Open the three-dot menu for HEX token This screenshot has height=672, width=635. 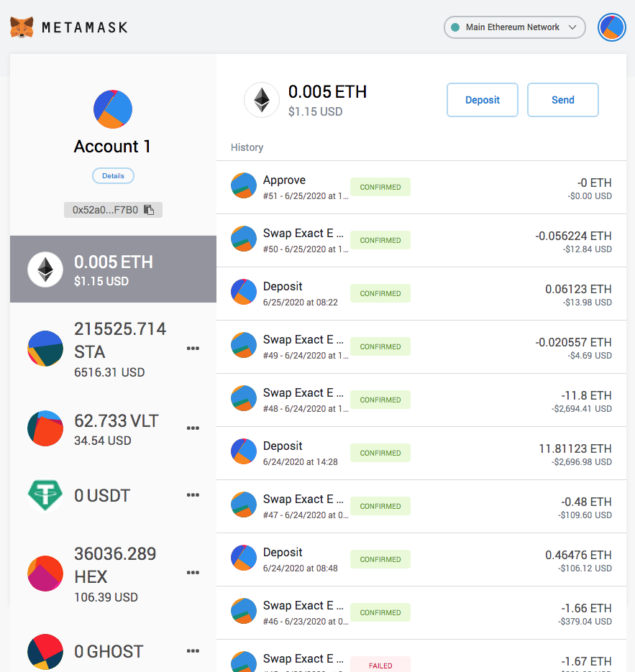tap(193, 573)
